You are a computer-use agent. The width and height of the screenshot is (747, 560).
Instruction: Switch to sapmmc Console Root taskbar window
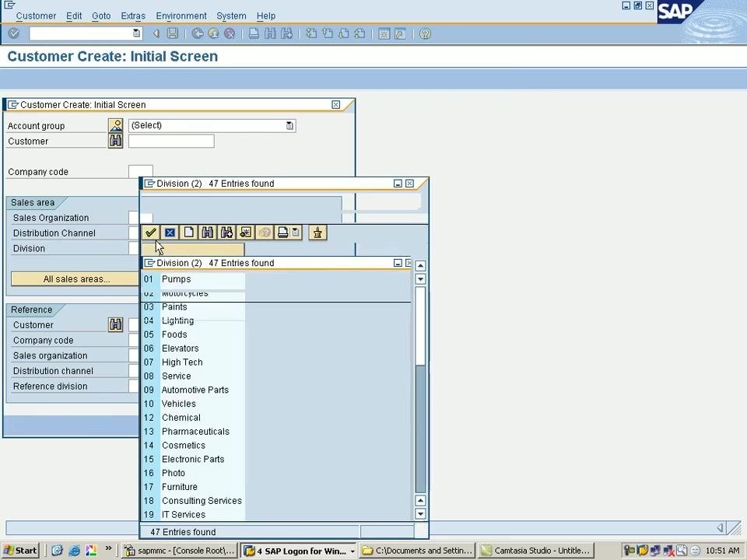click(x=180, y=551)
